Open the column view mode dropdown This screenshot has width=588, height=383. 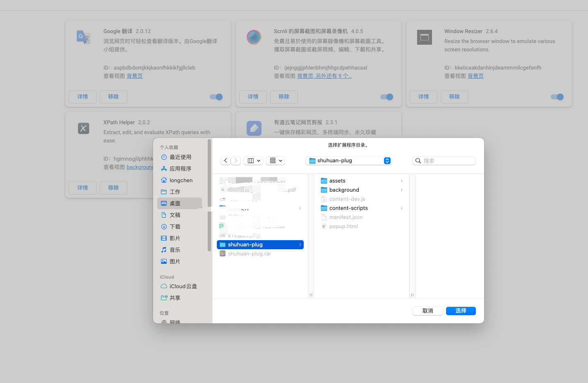[x=253, y=161]
